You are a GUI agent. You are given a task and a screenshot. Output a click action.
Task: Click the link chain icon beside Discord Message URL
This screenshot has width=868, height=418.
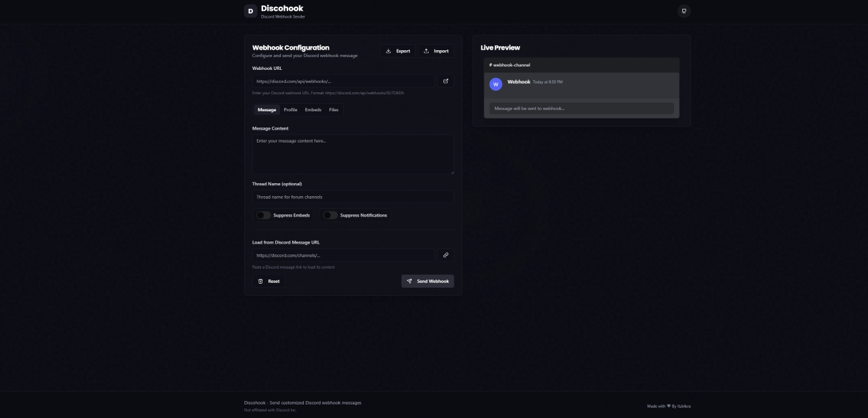[x=446, y=254]
